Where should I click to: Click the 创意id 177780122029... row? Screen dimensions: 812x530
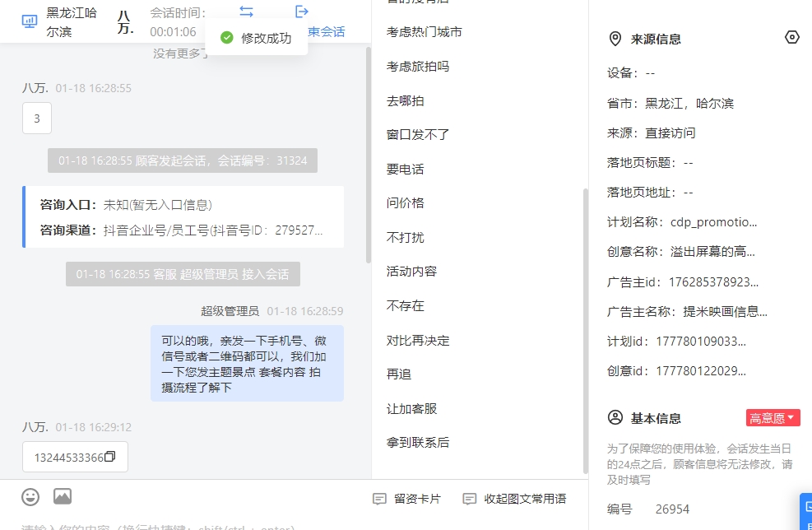676,371
